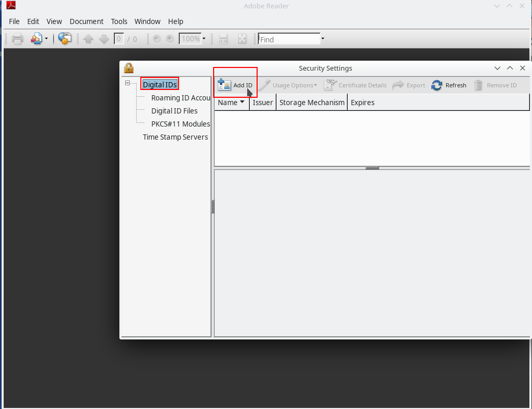Click inside the Find text field
This screenshot has width=532, height=409.
point(289,39)
